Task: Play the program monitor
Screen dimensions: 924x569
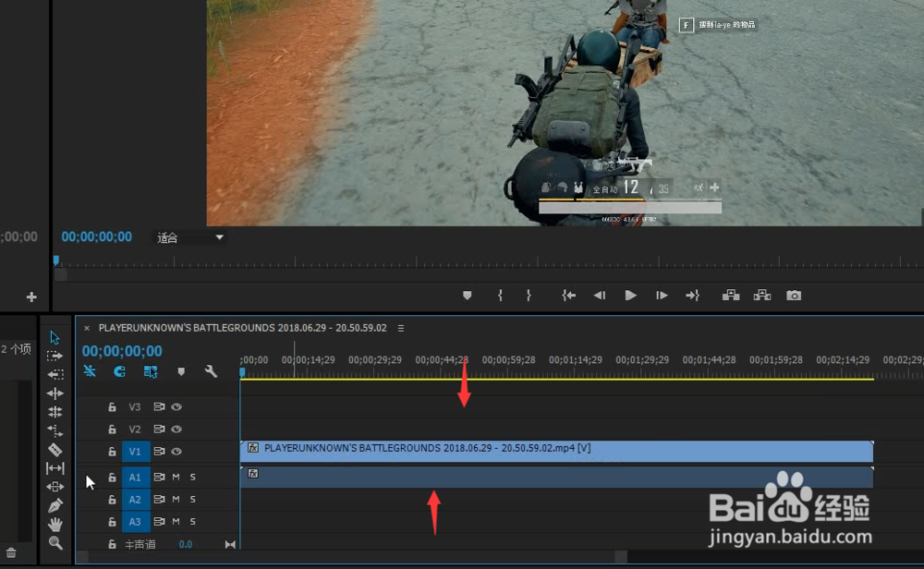Action: [x=630, y=296]
